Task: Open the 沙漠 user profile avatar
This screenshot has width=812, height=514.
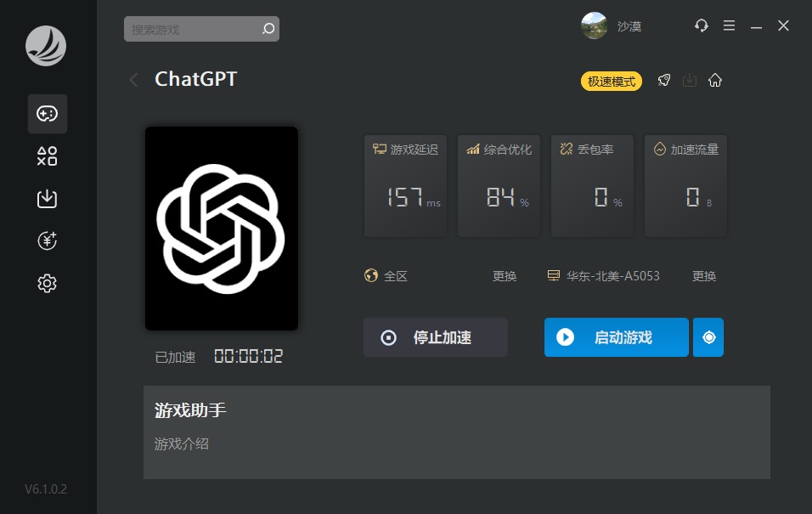Action: pos(594,25)
